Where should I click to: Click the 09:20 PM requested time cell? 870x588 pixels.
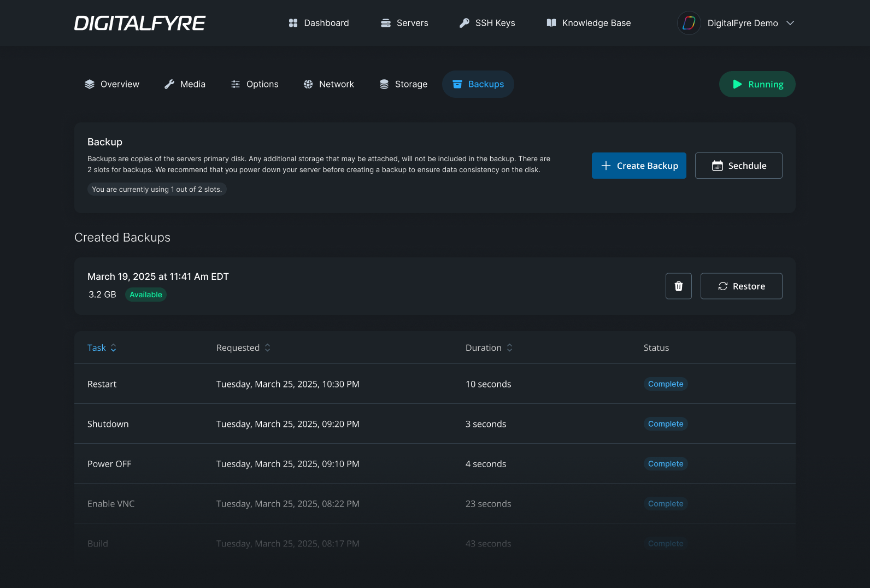point(288,424)
